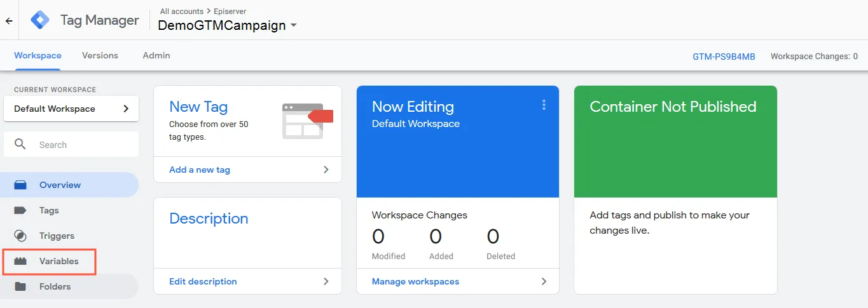Screen dimensions: 868x308
Task: Click Workspace Changes: 0 text
Action: [x=814, y=57]
